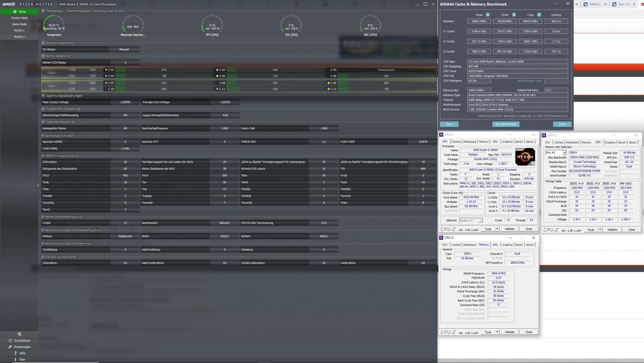644x363 pixels.
Task: Collapse the sidebar with the double-chevron icon
Action: 38,186
